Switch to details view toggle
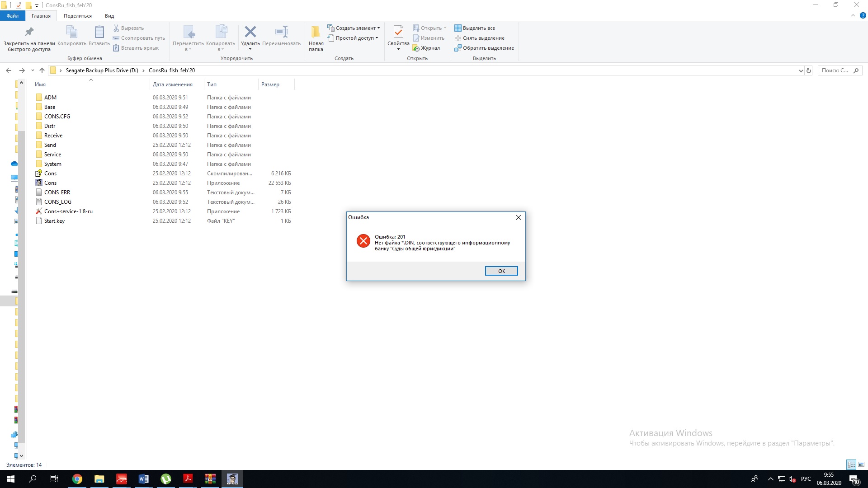The image size is (868, 488). [x=851, y=465]
